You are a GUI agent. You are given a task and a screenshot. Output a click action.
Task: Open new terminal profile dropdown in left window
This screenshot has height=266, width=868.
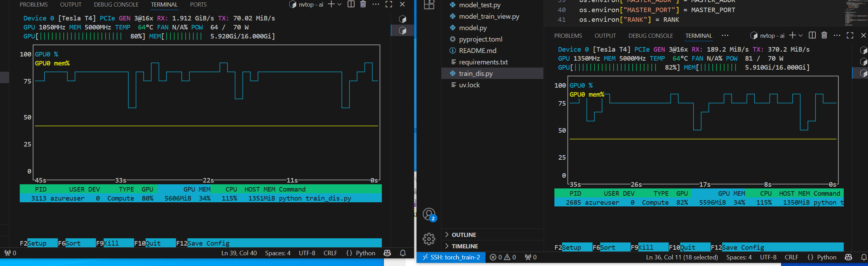coord(340,5)
